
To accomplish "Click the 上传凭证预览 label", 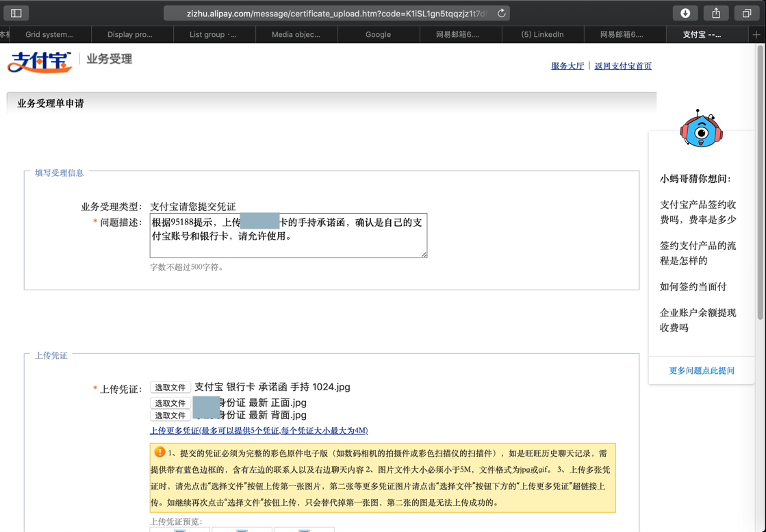I will 176,521.
